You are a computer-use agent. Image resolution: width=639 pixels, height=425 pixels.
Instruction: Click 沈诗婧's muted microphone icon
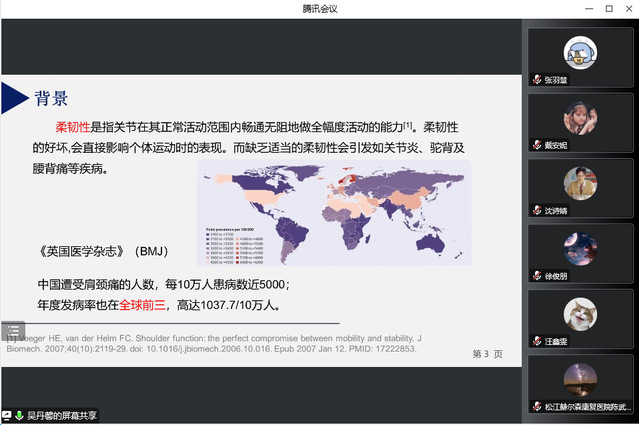pyautogui.click(x=537, y=211)
